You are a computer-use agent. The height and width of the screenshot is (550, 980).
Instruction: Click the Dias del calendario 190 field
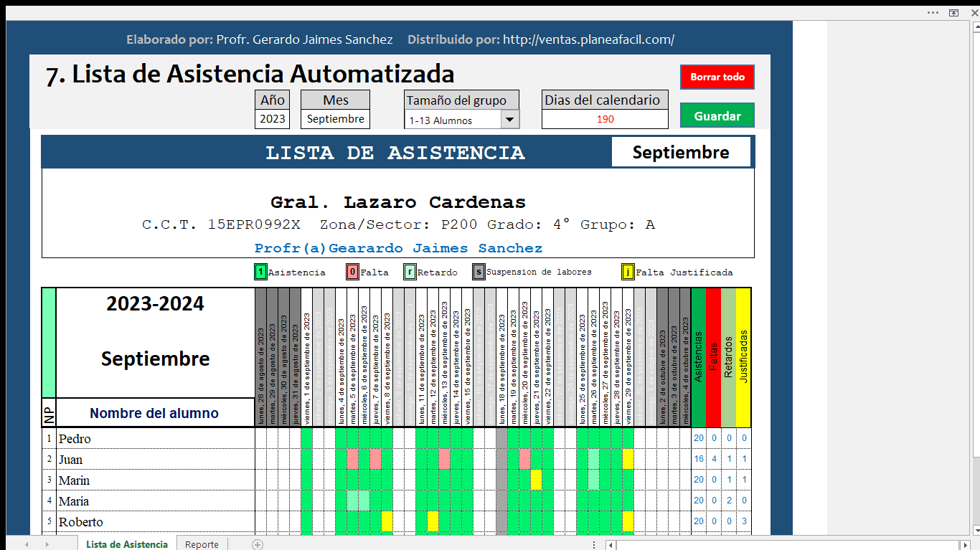click(604, 119)
